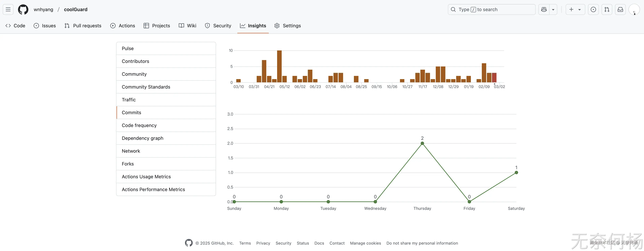Screen dimensions: 644x251
Task: Open the Manage cookies footer link
Action: [365, 243]
